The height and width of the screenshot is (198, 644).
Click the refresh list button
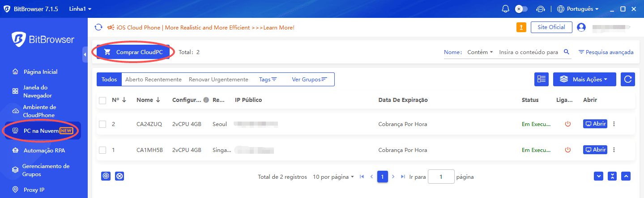[x=628, y=79]
